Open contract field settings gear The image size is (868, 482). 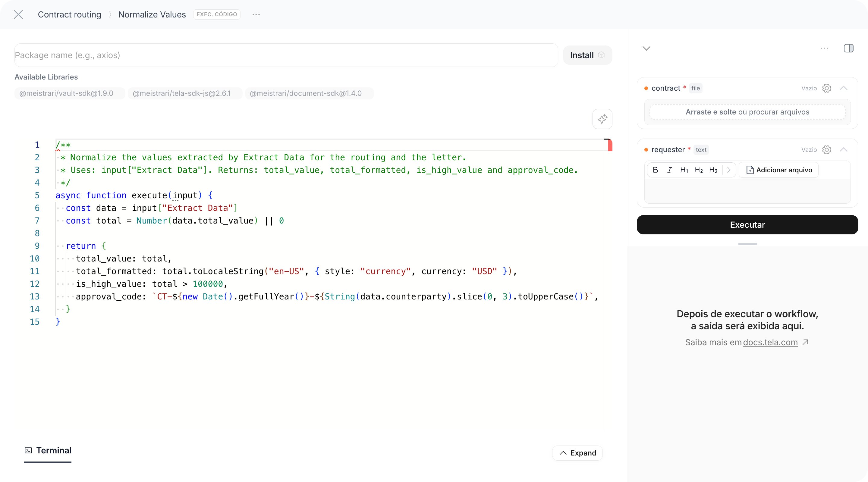click(826, 88)
